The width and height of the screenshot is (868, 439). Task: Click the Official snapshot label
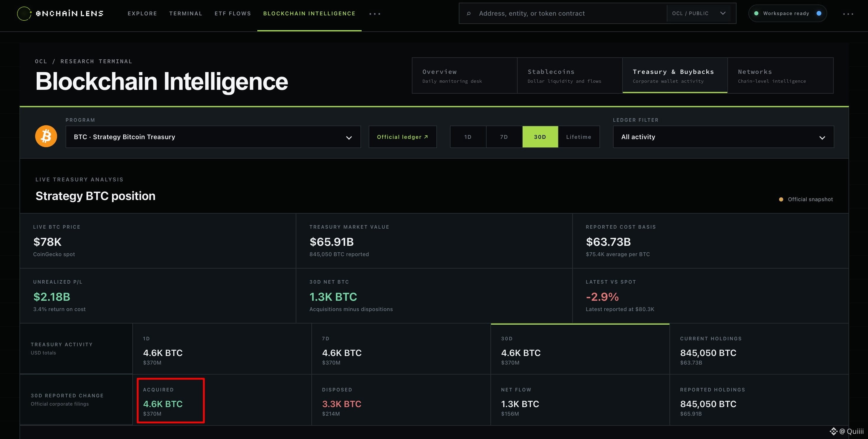(x=810, y=199)
